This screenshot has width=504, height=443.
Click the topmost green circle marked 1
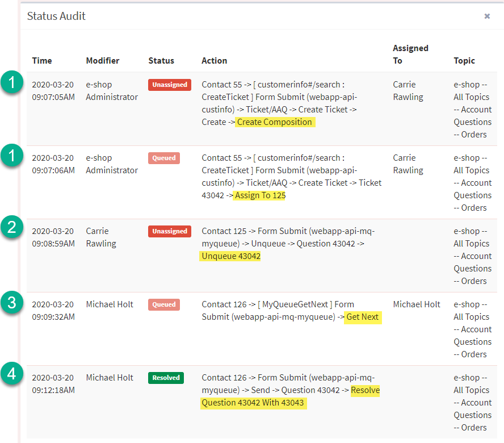click(x=12, y=82)
